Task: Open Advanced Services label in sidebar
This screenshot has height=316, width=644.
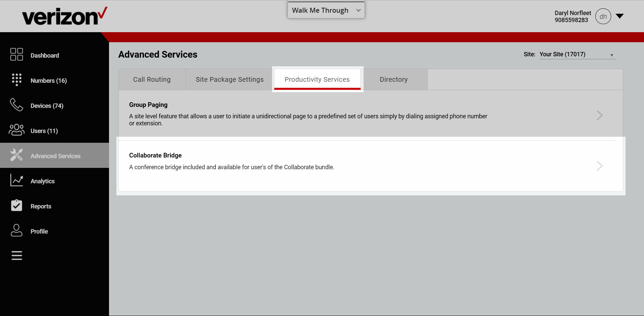Action: (55, 156)
